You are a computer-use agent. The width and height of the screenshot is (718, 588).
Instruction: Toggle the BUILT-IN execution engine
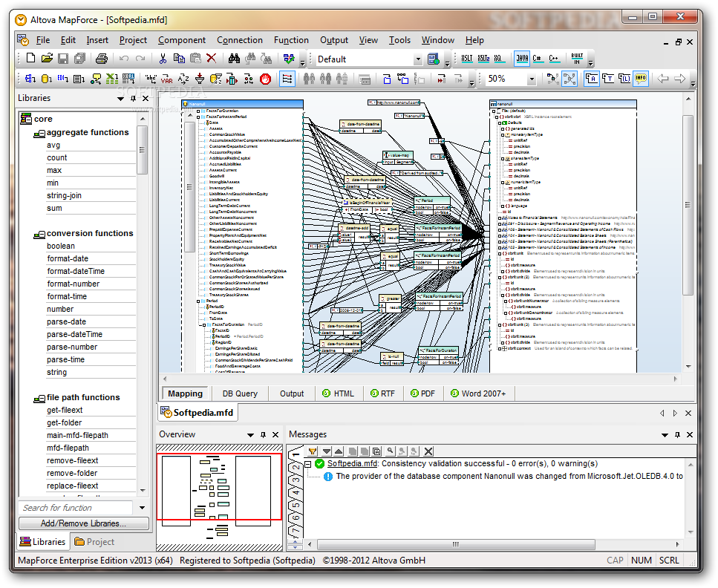577,58
